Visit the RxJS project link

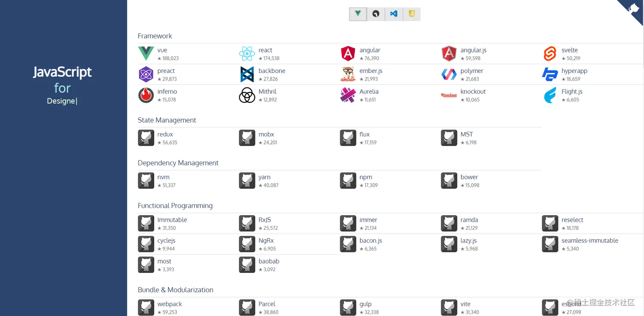click(264, 220)
